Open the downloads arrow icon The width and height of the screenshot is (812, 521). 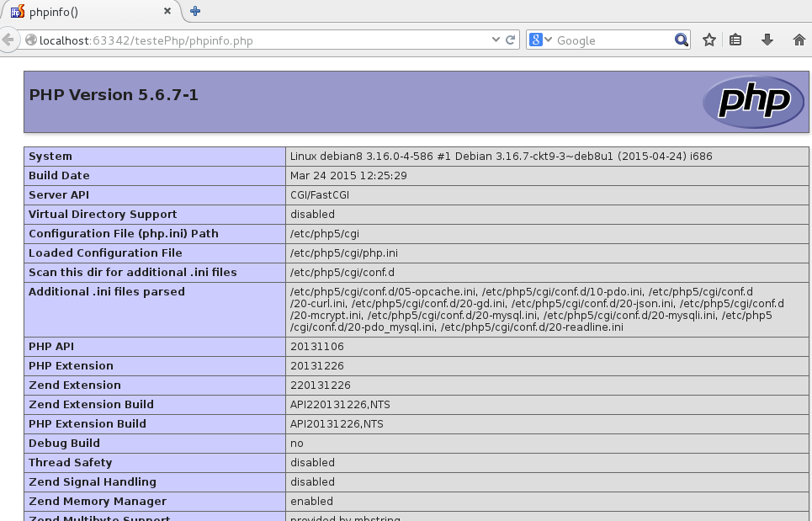[x=767, y=40]
